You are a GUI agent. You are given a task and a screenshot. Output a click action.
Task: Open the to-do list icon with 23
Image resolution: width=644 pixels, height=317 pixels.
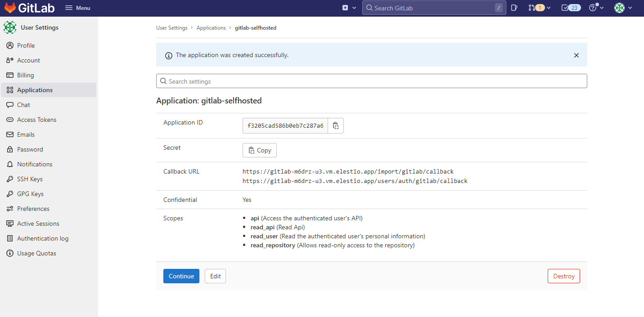coord(571,8)
